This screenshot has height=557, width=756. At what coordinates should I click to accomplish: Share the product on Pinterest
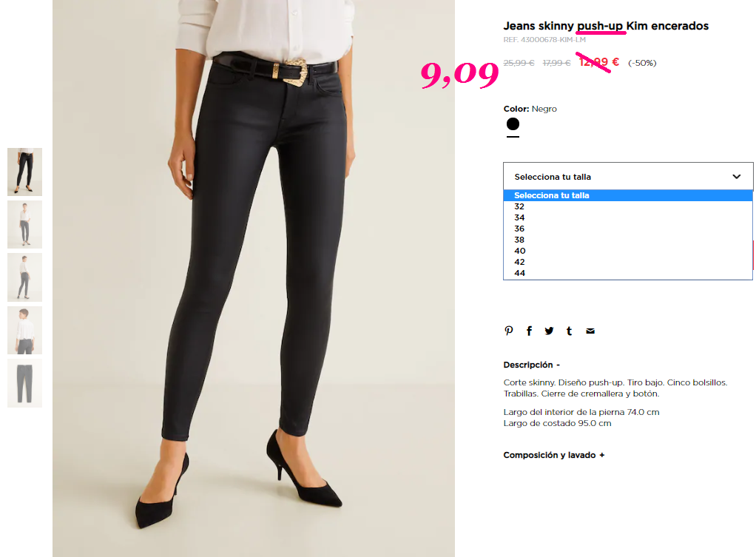pyautogui.click(x=509, y=331)
